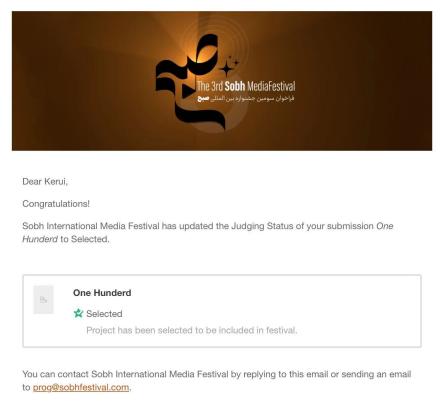Click the Persian subtitle text in banner
Viewport: 446px width, 412px height.
pyautogui.click(x=246, y=99)
